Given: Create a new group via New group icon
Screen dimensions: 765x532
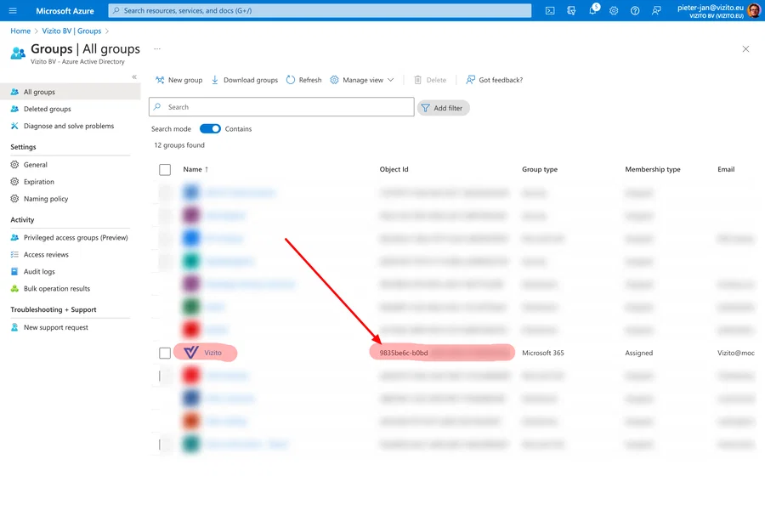Looking at the screenshot, I should (x=178, y=79).
